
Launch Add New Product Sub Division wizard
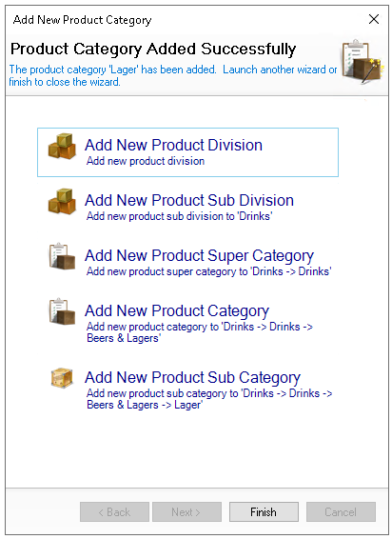click(x=189, y=200)
